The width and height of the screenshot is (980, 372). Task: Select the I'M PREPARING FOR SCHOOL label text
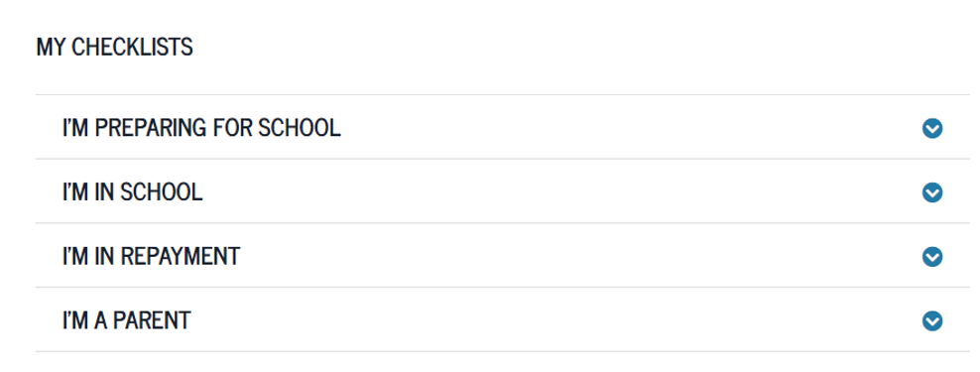[x=201, y=128]
